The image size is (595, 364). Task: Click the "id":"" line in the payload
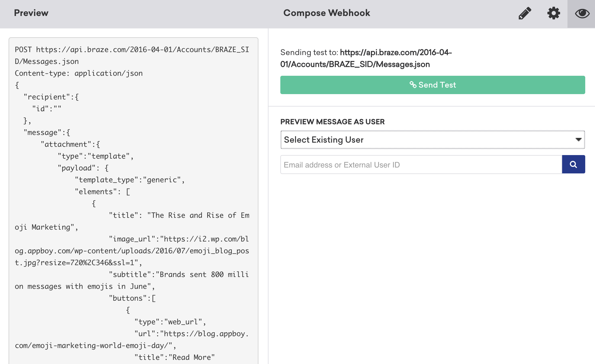click(x=46, y=109)
